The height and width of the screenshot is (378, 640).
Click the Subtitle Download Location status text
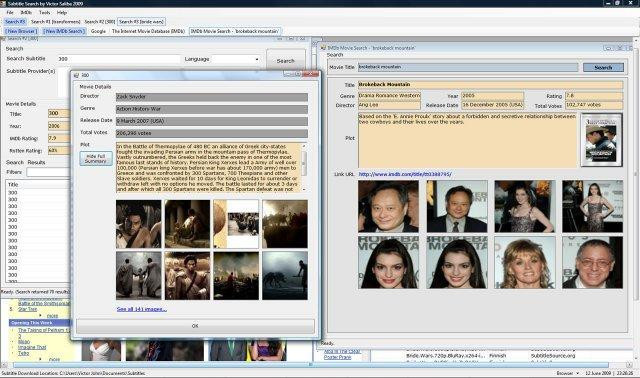pyautogui.click(x=73, y=373)
